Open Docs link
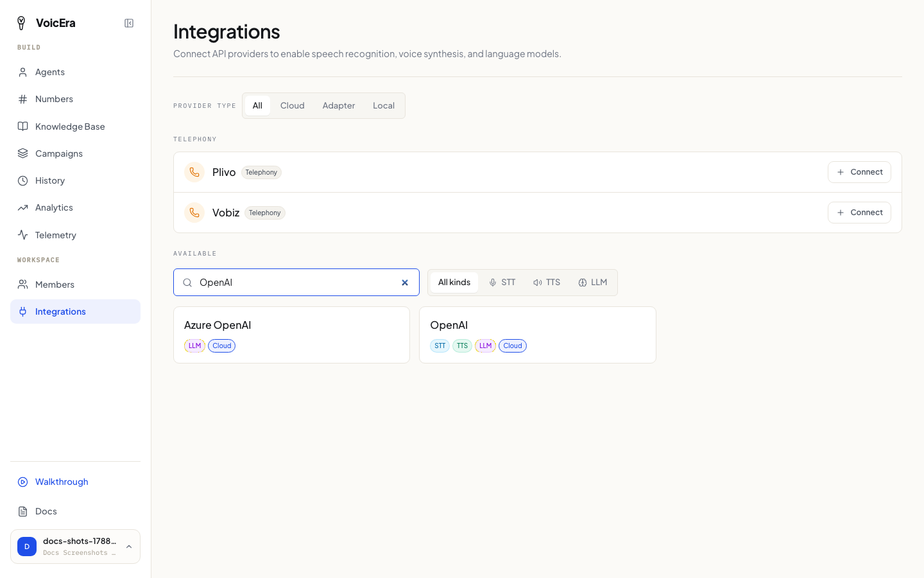The width and height of the screenshot is (924, 578). pos(76,511)
